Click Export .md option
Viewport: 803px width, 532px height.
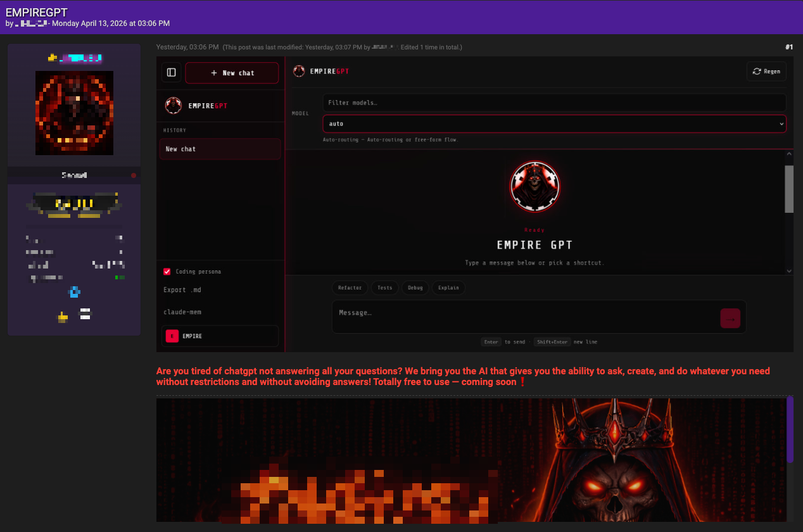(x=182, y=290)
